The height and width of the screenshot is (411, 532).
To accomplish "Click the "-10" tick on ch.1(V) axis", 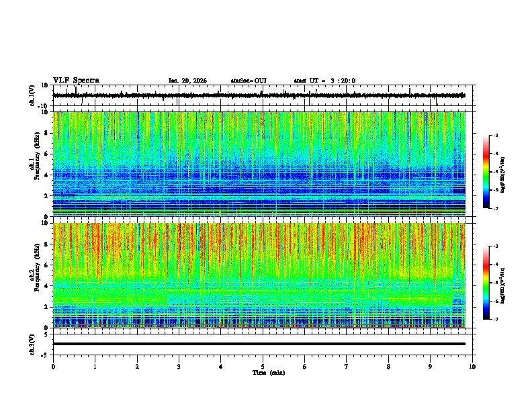I will [x=44, y=106].
